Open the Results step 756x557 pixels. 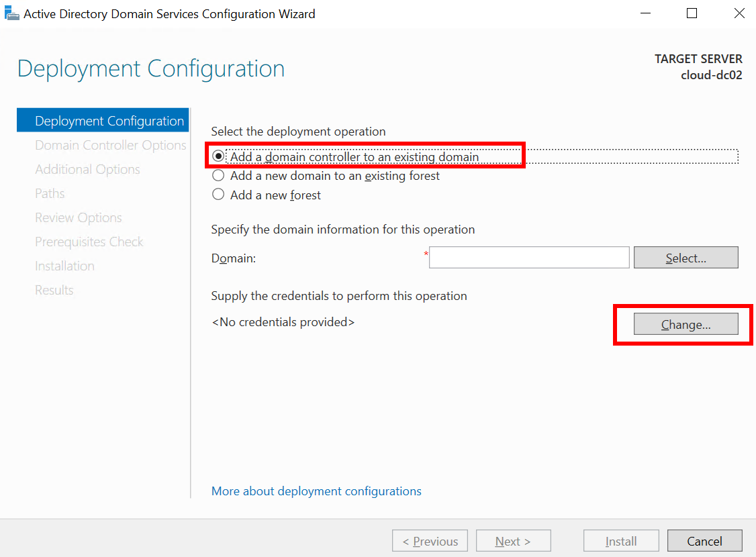click(54, 290)
